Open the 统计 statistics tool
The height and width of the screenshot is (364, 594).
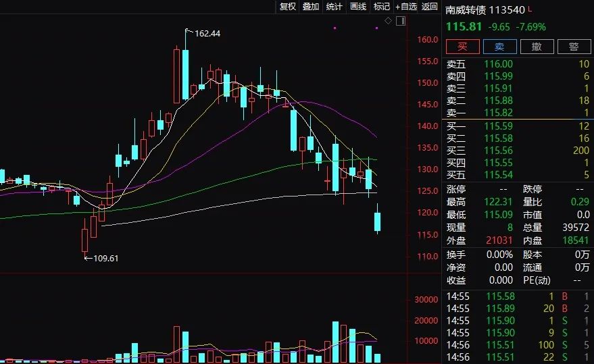point(335,7)
